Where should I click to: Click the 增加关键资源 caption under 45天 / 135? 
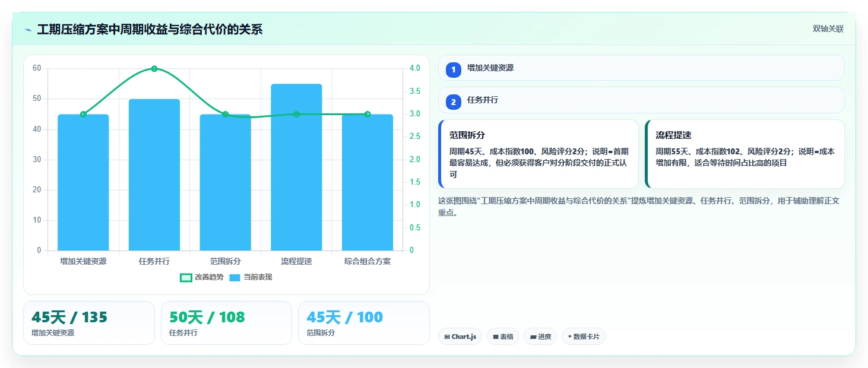click(x=53, y=333)
